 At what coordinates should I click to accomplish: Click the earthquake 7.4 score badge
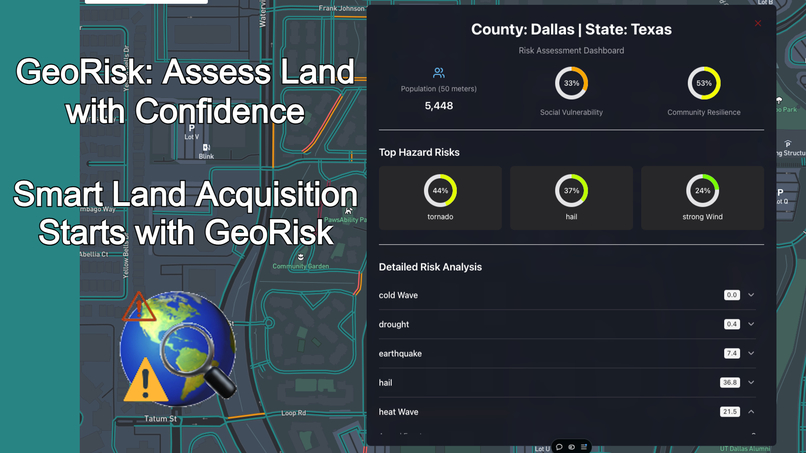(731, 353)
